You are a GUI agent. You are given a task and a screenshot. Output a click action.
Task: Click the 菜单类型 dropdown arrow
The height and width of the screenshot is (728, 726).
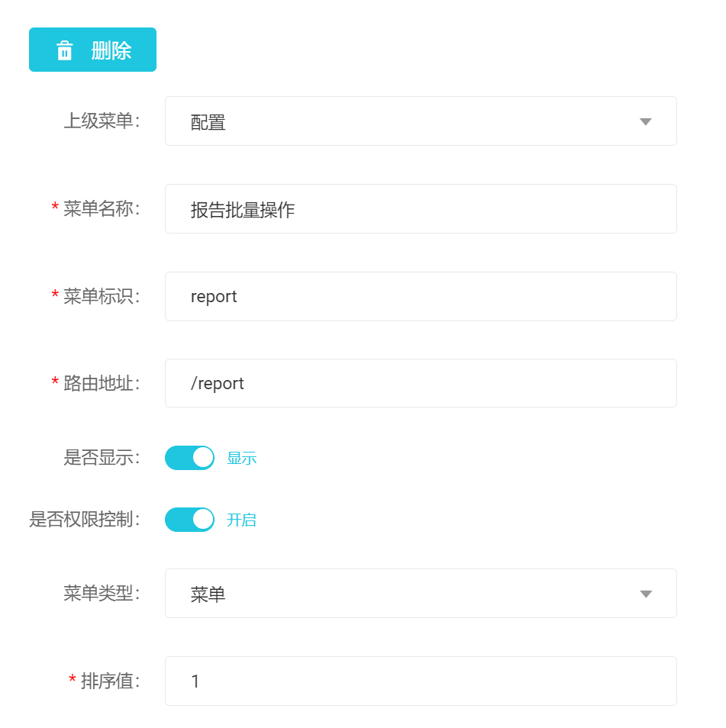pyautogui.click(x=645, y=594)
